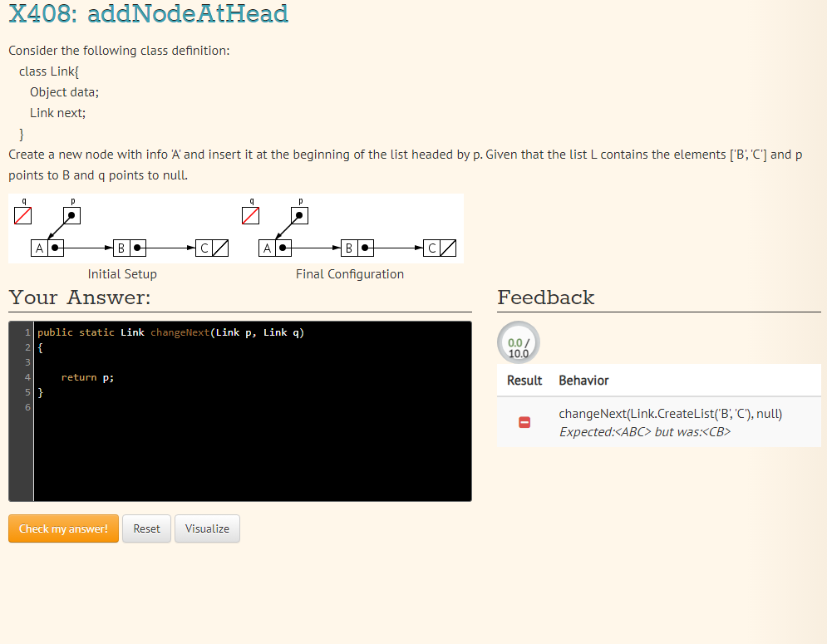Click line number 3 in the code gutter
The height and width of the screenshot is (644, 827).
[27, 361]
